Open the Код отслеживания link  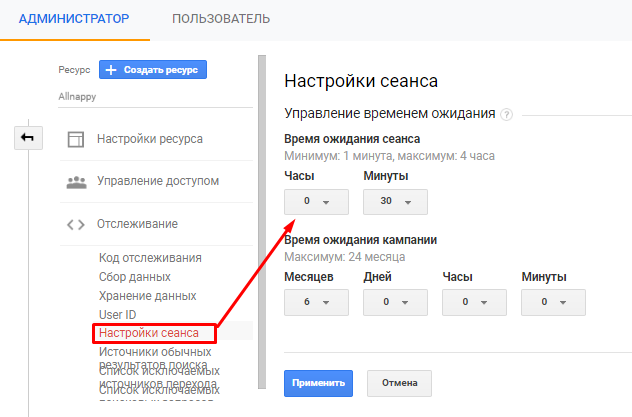coord(150,258)
